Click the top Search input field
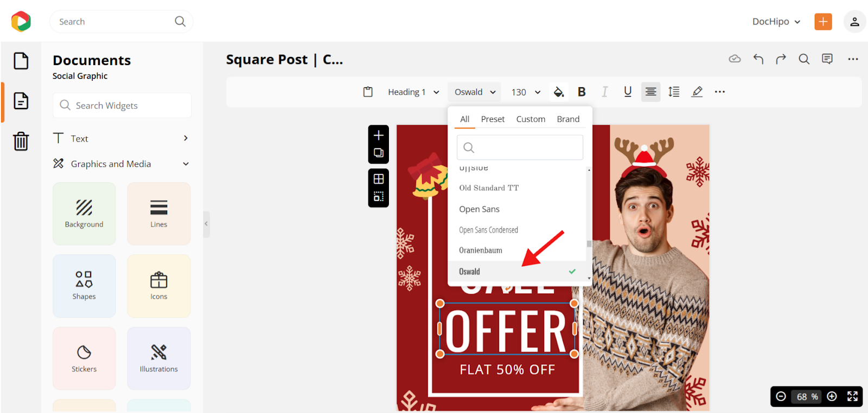 point(122,22)
